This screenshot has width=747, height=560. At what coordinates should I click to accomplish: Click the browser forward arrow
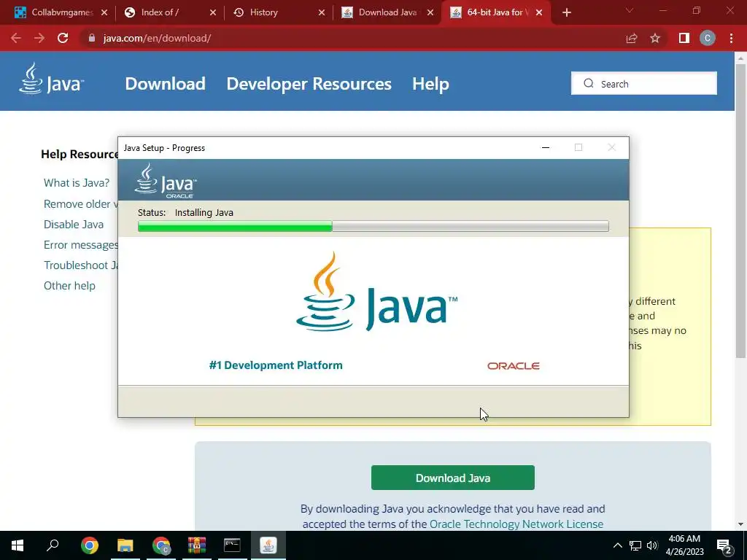[x=39, y=38]
